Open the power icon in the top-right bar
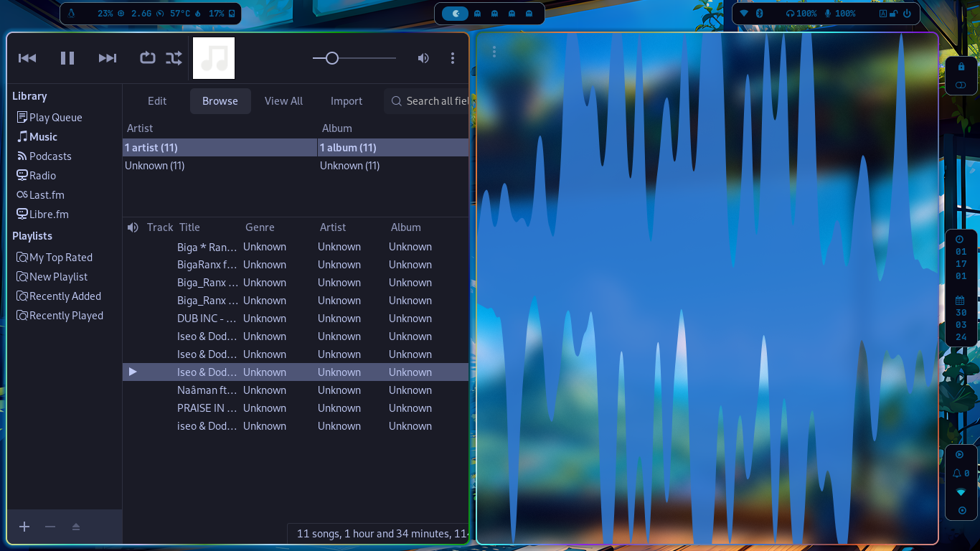Viewport: 980px width, 551px height. 908,13
